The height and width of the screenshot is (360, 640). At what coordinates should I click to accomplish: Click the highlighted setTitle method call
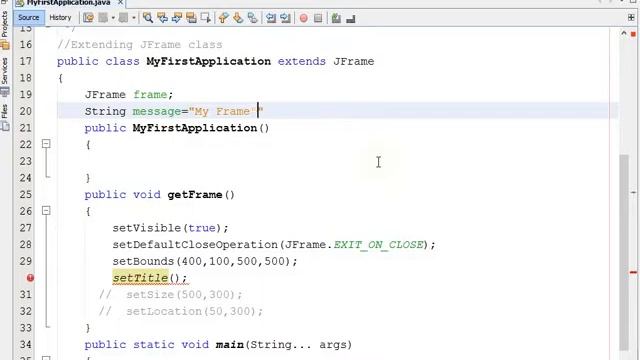140,278
